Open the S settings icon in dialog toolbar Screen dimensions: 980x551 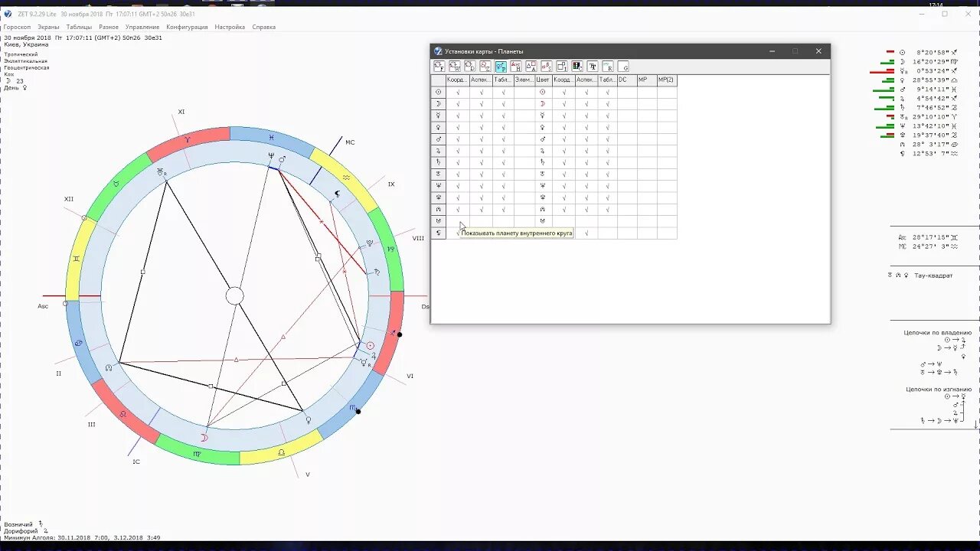(x=547, y=67)
